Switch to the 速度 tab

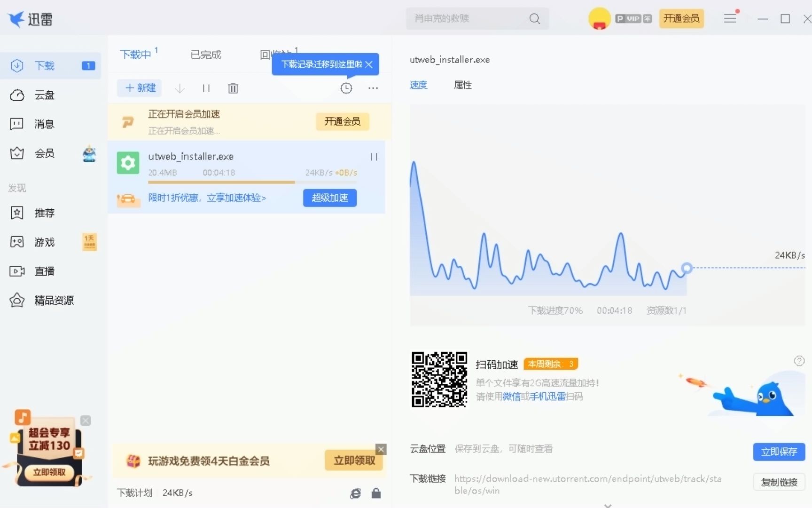(418, 85)
